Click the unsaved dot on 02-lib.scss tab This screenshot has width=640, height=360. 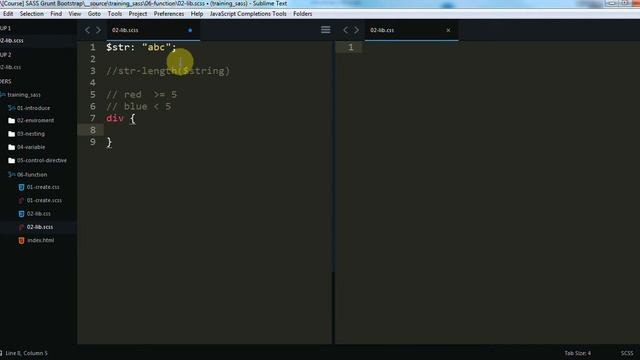[190, 30]
